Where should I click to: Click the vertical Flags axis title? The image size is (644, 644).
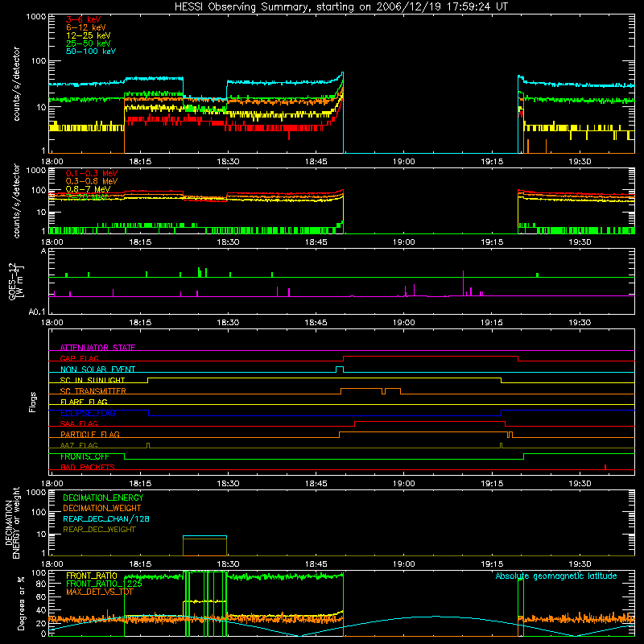click(x=33, y=402)
